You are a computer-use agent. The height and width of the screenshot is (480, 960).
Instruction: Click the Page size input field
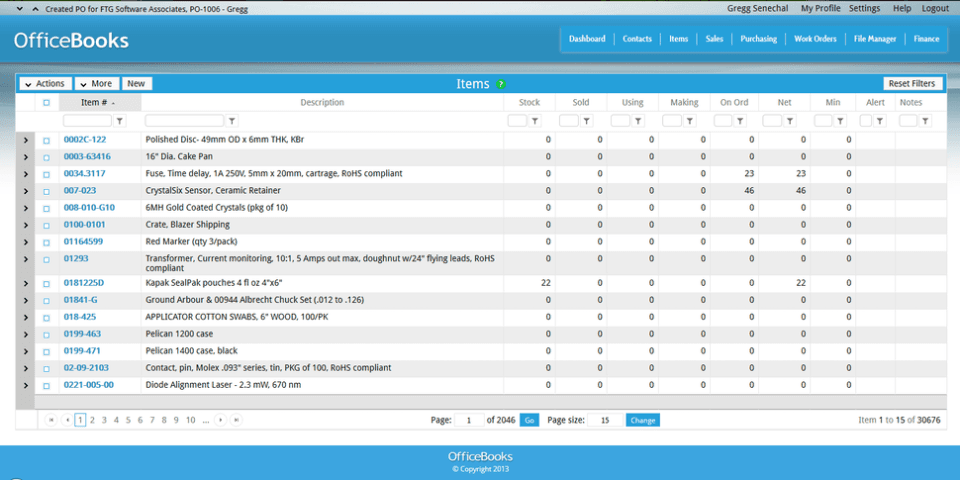coord(604,420)
